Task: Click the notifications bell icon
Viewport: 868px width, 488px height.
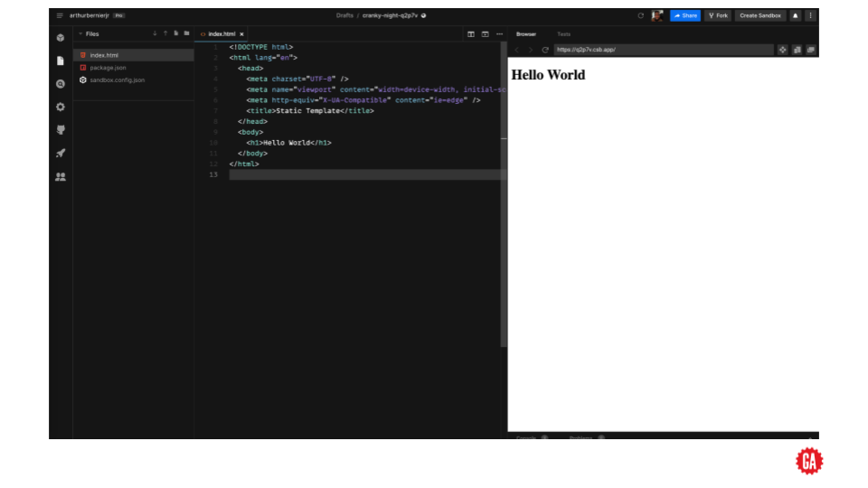Action: [796, 15]
